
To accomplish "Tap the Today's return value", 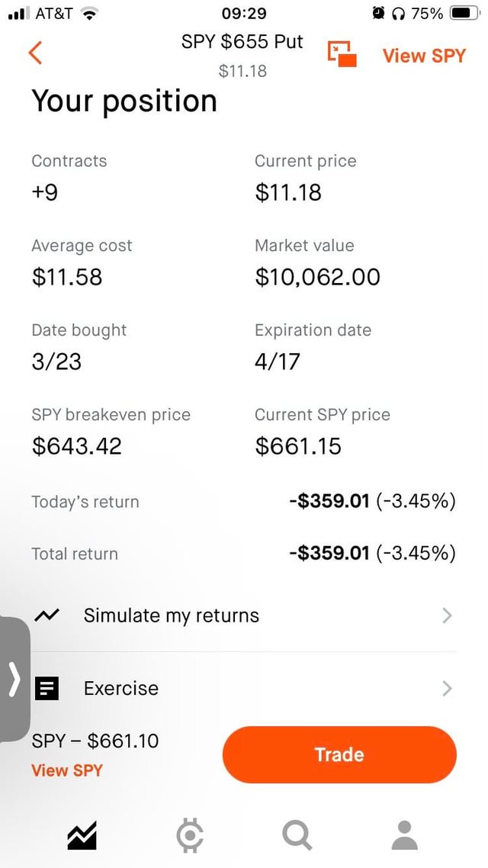I will click(372, 501).
